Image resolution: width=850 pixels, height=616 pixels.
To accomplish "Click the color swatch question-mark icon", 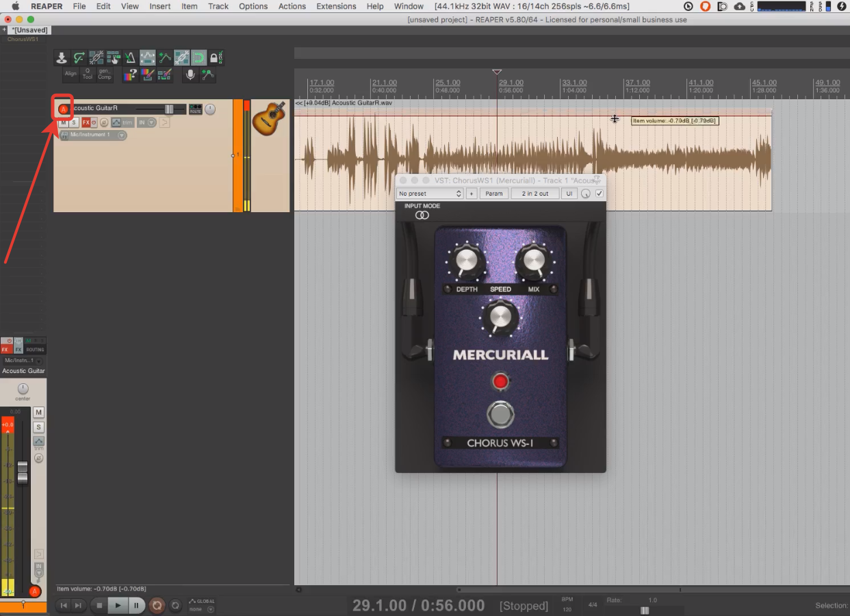I will coord(130,75).
